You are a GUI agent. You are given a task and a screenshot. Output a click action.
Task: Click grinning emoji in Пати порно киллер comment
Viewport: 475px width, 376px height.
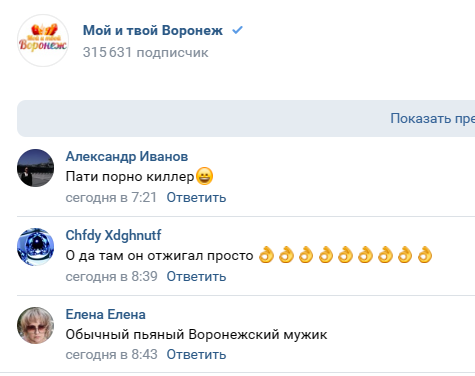click(204, 176)
